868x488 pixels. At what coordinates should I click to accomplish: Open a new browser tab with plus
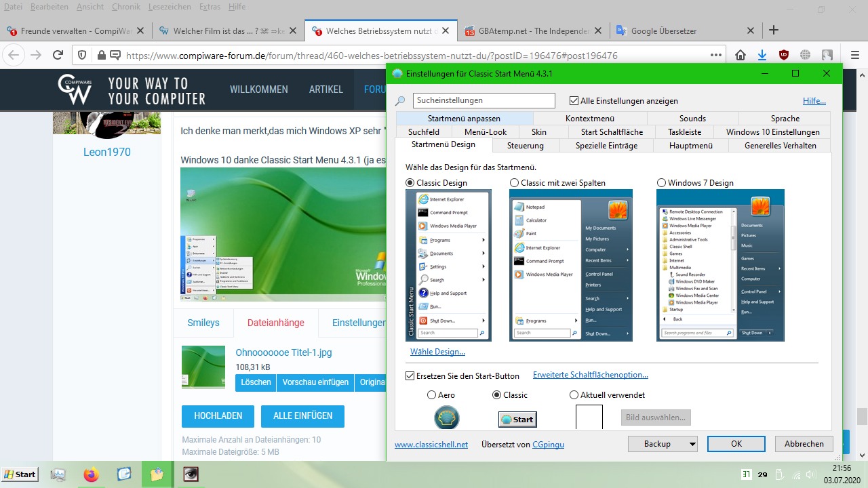[x=774, y=30]
